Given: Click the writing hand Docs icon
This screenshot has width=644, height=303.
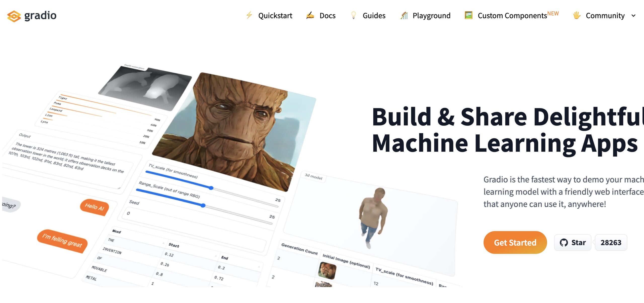Looking at the screenshot, I should [x=310, y=15].
